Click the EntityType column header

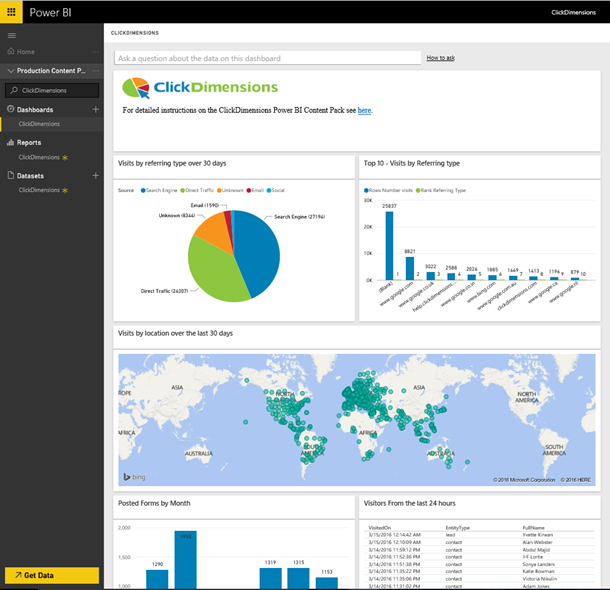458,528
